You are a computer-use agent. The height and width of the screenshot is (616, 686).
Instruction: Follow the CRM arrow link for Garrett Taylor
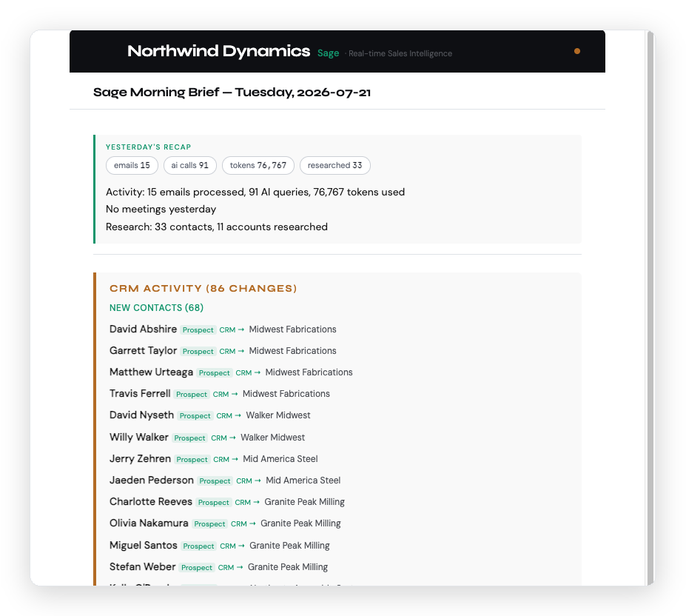[x=232, y=352]
